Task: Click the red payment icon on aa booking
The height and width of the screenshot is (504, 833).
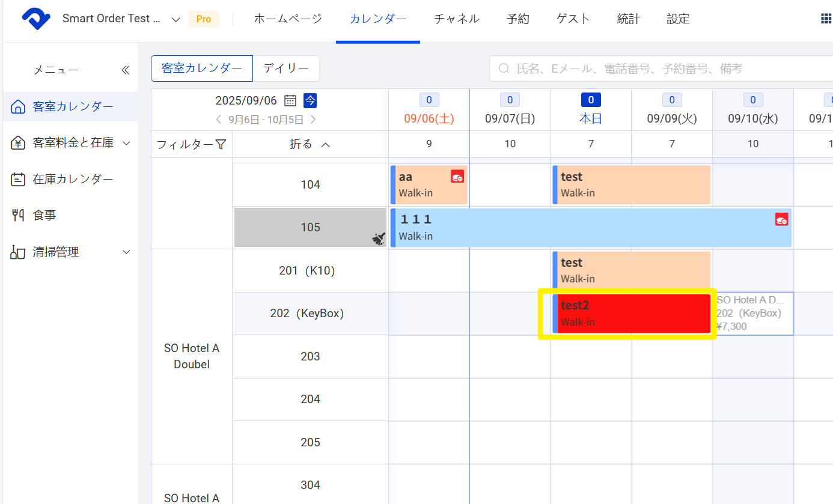Action: point(457,177)
